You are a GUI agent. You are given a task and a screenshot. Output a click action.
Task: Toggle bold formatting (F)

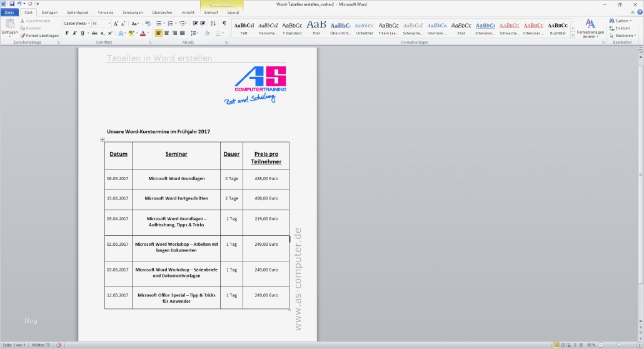click(67, 33)
